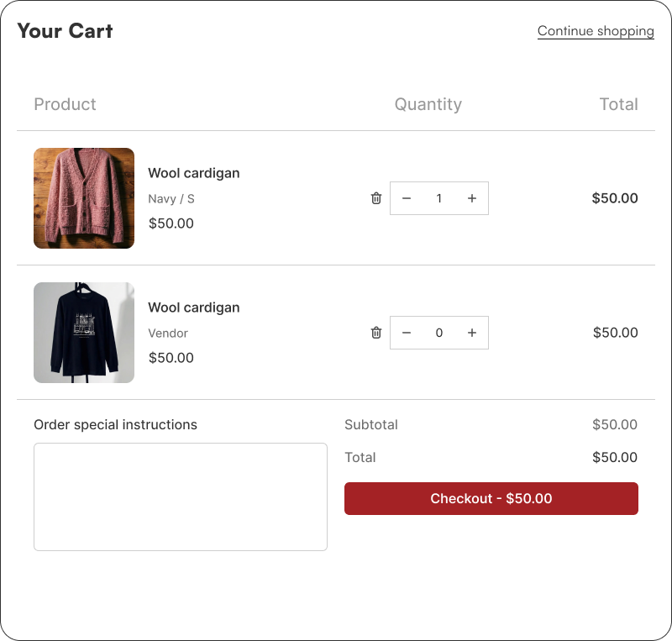Open the first Wool cardigan product title
Image resolution: width=672 pixels, height=641 pixels.
pos(194,173)
